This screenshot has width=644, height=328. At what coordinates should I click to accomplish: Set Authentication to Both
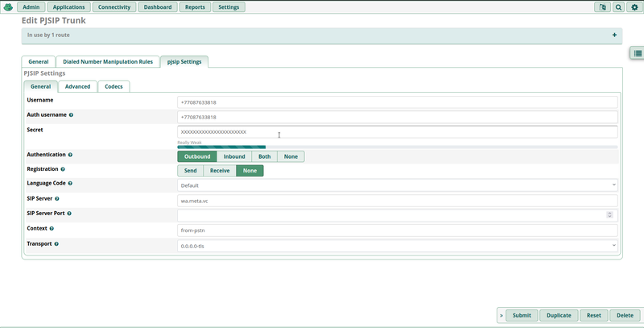click(x=264, y=156)
